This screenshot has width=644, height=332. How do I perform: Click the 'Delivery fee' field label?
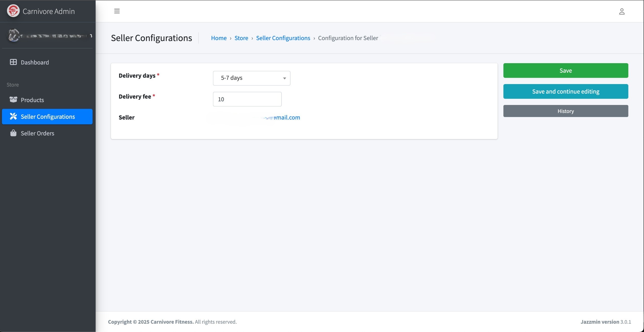tap(135, 96)
